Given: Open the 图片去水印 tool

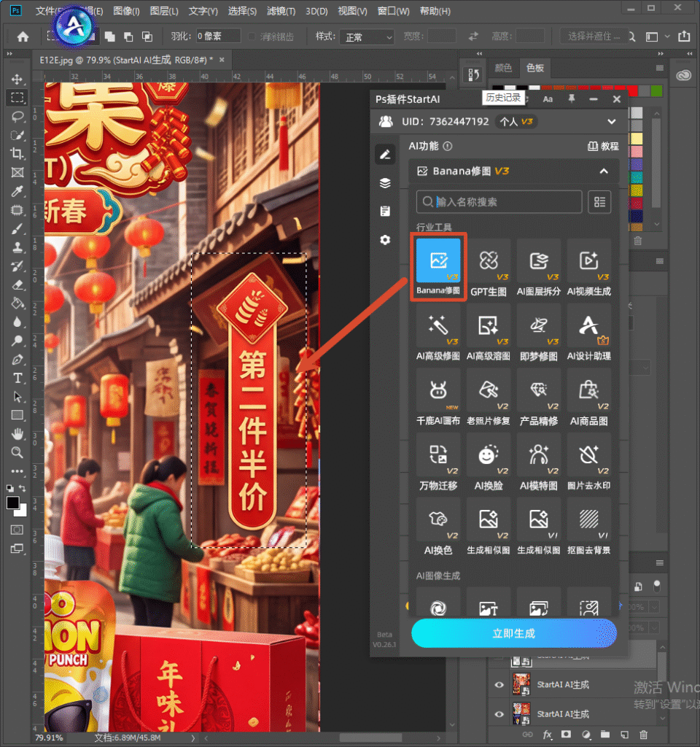Looking at the screenshot, I should pyautogui.click(x=589, y=462).
